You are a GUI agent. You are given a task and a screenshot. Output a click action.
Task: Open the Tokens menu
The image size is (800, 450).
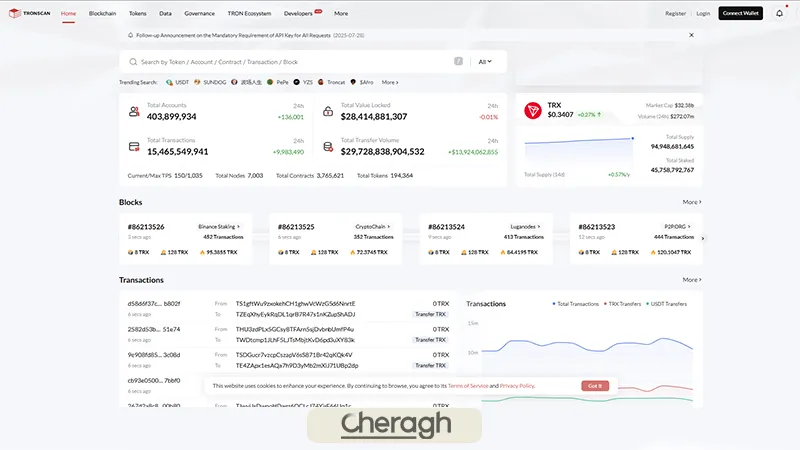[x=137, y=13]
